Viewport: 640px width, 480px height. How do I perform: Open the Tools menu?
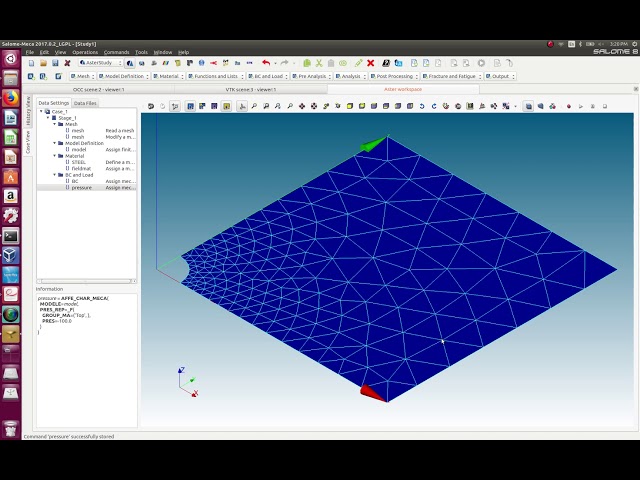click(x=141, y=52)
